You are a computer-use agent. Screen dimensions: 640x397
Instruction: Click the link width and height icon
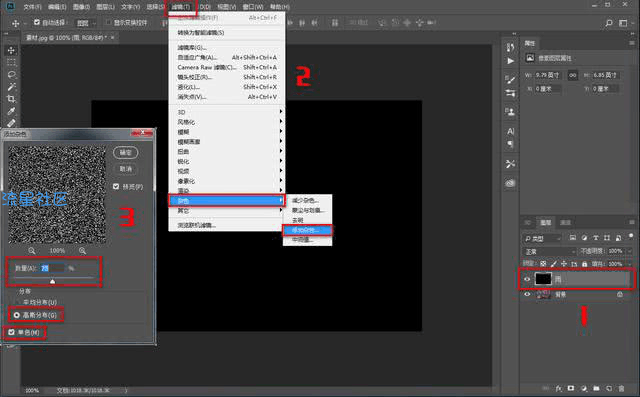(x=573, y=75)
